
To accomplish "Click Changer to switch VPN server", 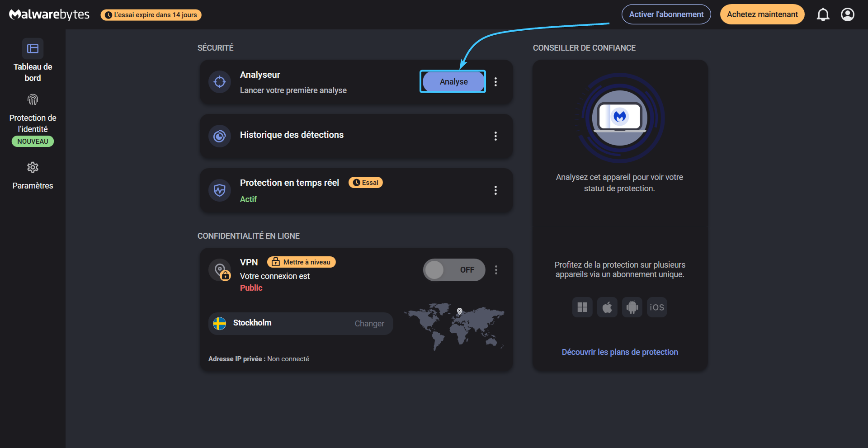I will pyautogui.click(x=369, y=324).
